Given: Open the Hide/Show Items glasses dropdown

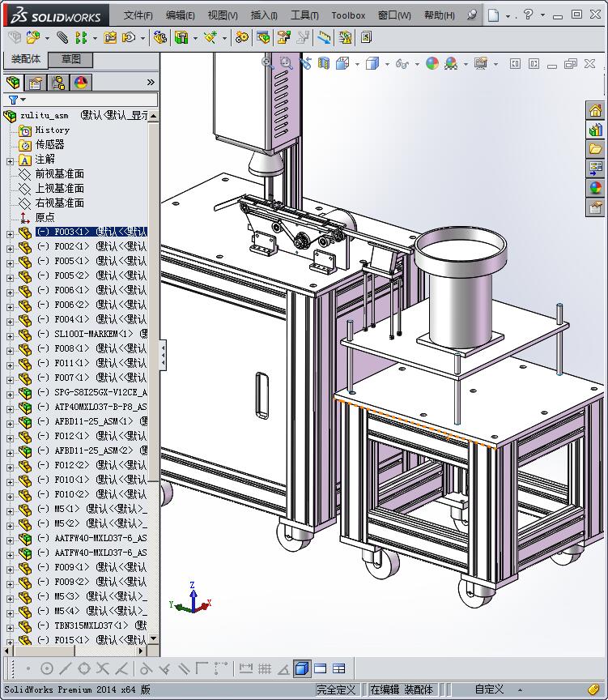Looking at the screenshot, I should pyautogui.click(x=417, y=64).
